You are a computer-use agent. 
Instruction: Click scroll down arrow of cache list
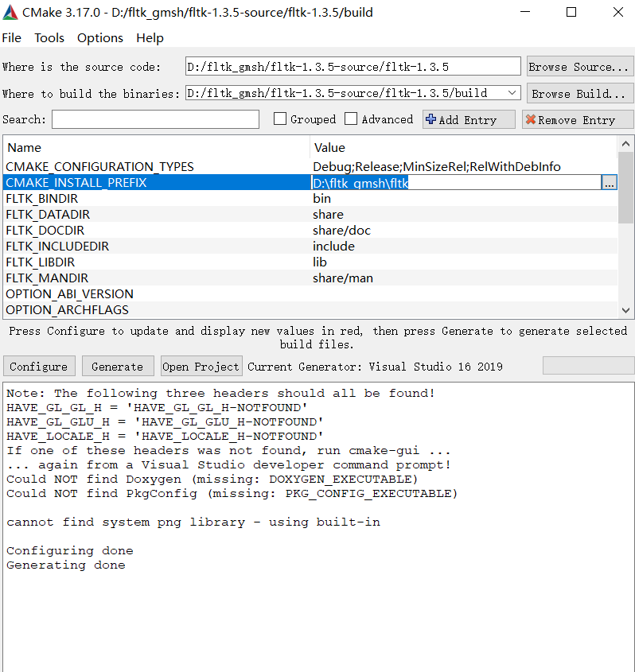[625, 310]
